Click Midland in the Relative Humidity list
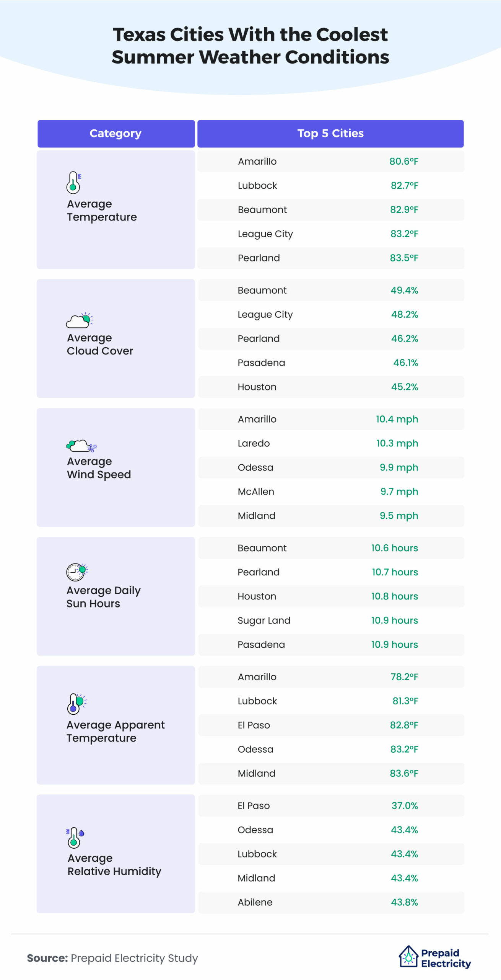The width and height of the screenshot is (501, 980). [256, 878]
